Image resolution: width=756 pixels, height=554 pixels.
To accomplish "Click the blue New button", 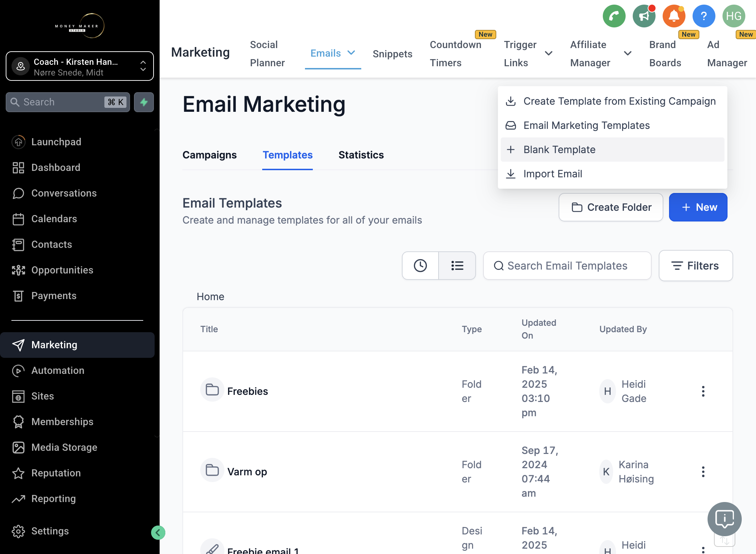I will coord(698,207).
